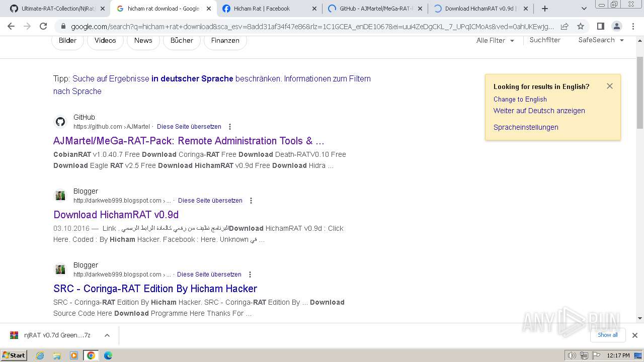
Task: Launch Internet Explorer from taskbar
Action: 40,355
